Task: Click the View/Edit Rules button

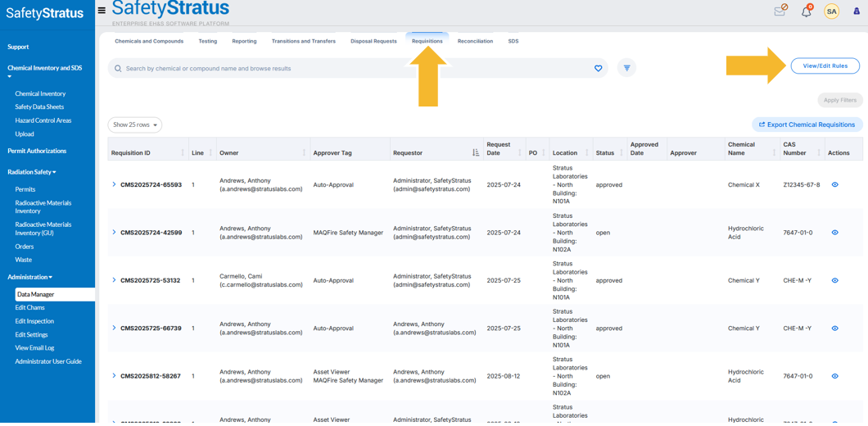Action: coord(825,66)
